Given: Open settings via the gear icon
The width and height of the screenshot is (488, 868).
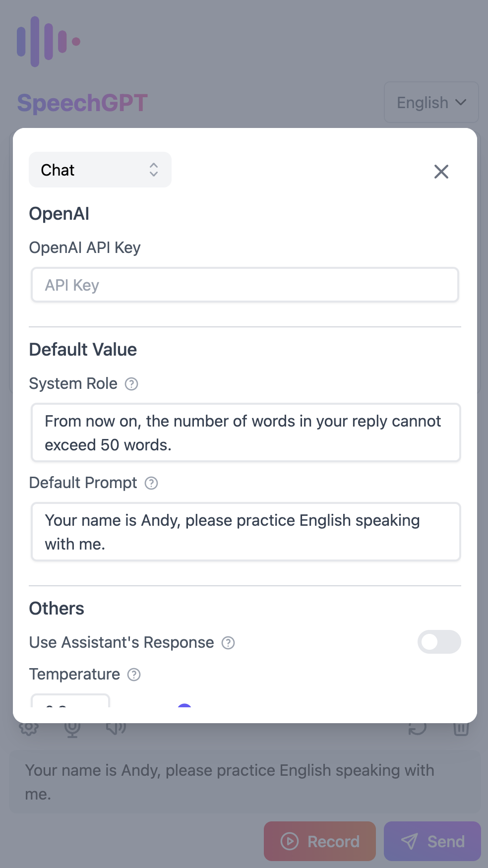Looking at the screenshot, I should [29, 728].
